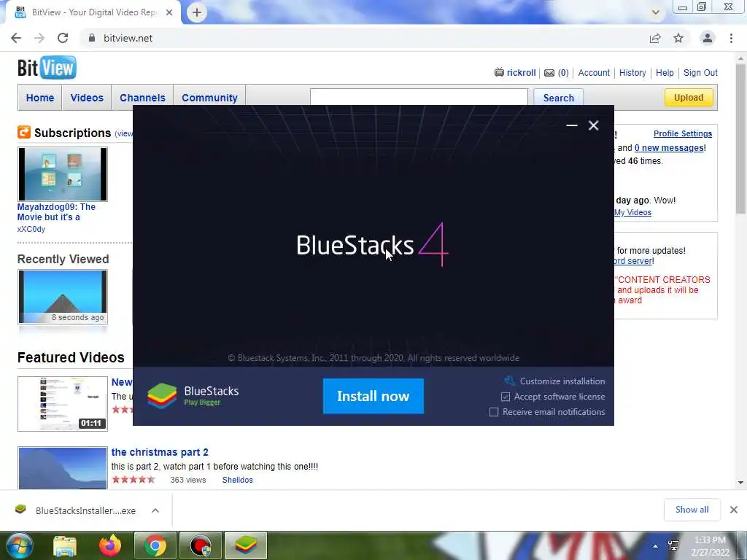Open the recently viewed pyramid thumbnail
Screen dimensions: 747x560
tap(63, 297)
